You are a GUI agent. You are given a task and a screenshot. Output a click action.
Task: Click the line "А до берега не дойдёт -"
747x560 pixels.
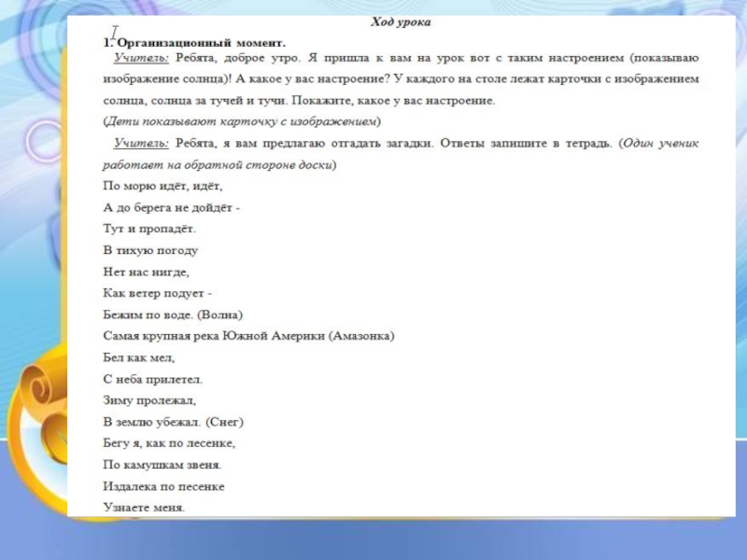coord(172,207)
